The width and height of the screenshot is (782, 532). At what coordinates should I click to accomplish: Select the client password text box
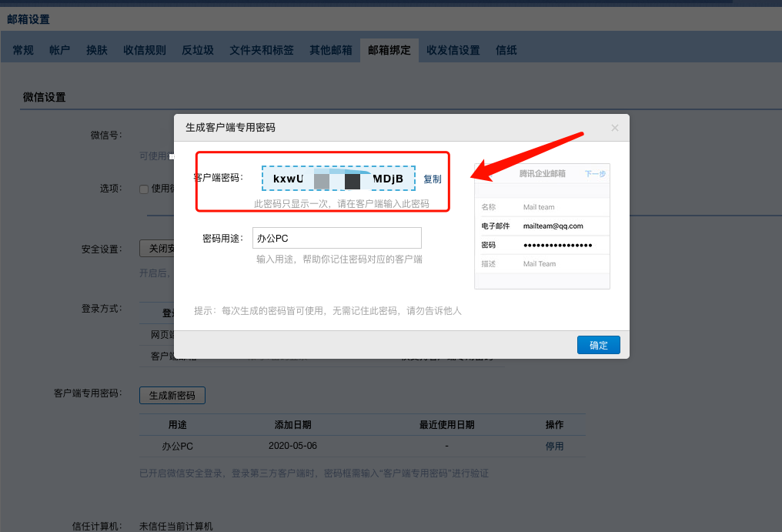[x=339, y=179]
